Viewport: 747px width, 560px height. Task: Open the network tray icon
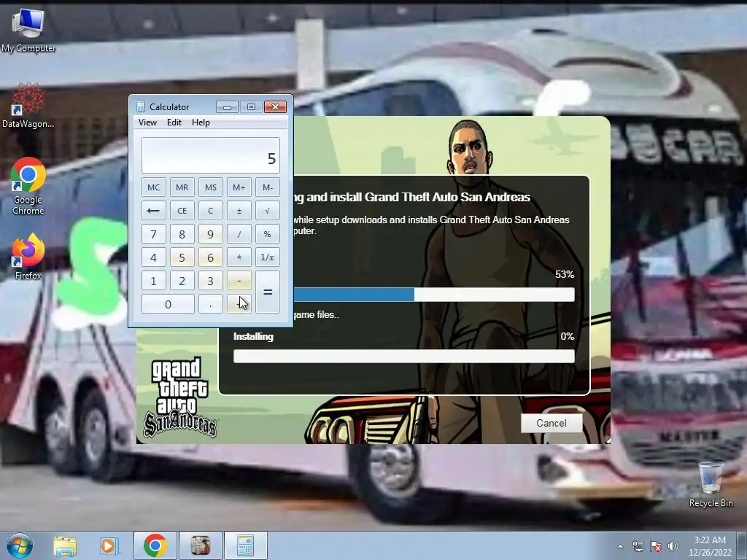638,546
